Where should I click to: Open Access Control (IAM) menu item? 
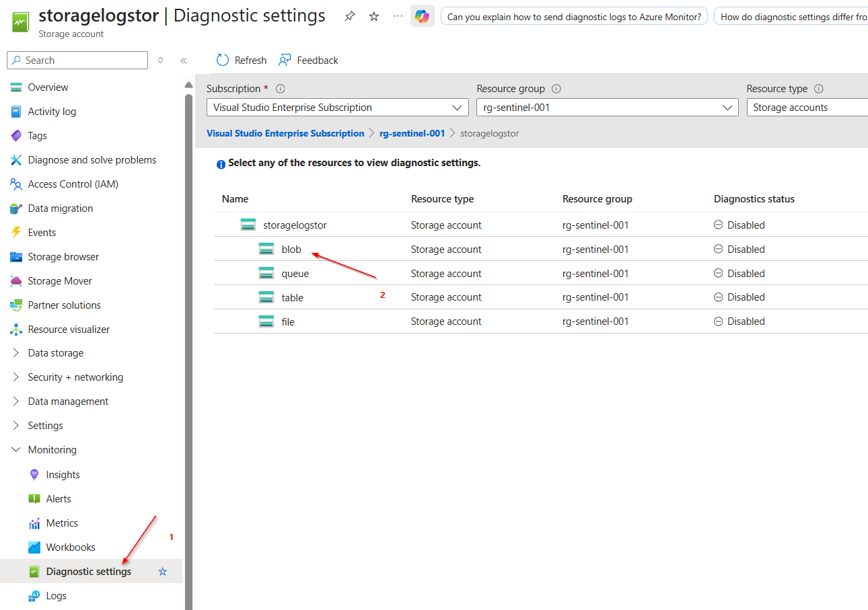[x=73, y=184]
